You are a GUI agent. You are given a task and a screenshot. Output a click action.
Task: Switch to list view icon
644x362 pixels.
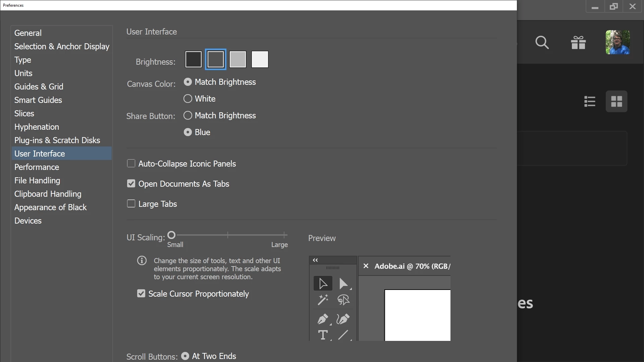pos(590,101)
